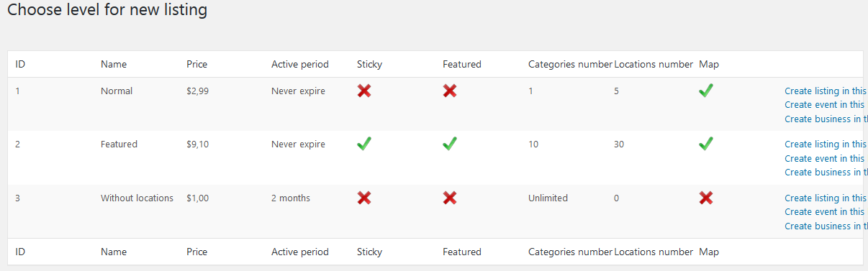Click green check Featured icon in Featured row
The image size is (868, 271).
coord(450,144)
